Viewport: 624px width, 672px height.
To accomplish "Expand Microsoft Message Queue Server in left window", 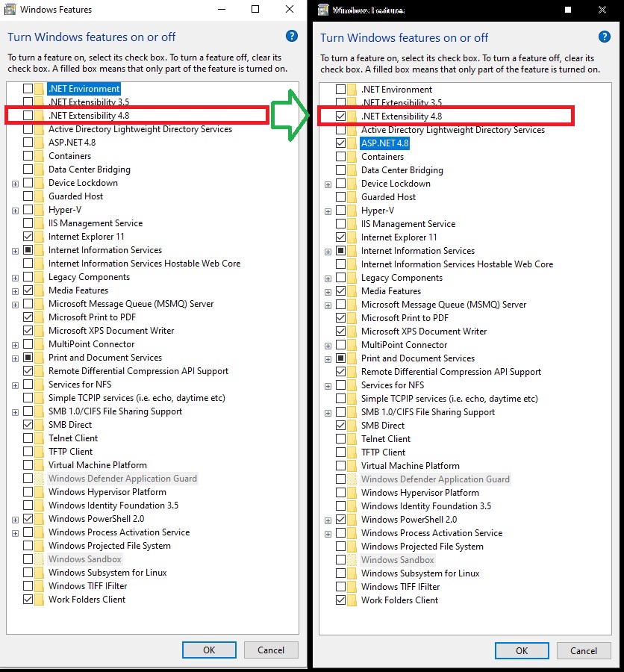I will point(16,305).
